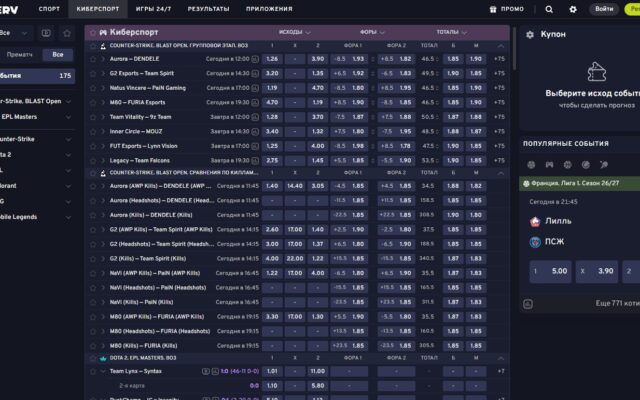Image resolution: width=640 pixels, height=400 pixels.
Task: Click the Counter-Strike icon of Групповой этап header
Action: pos(103,46)
